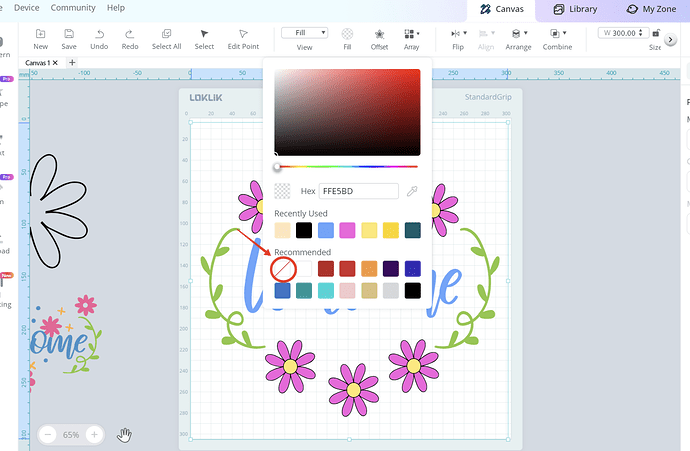Select recommended black swatch in bottom row
The width and height of the screenshot is (690, 451).
point(412,290)
